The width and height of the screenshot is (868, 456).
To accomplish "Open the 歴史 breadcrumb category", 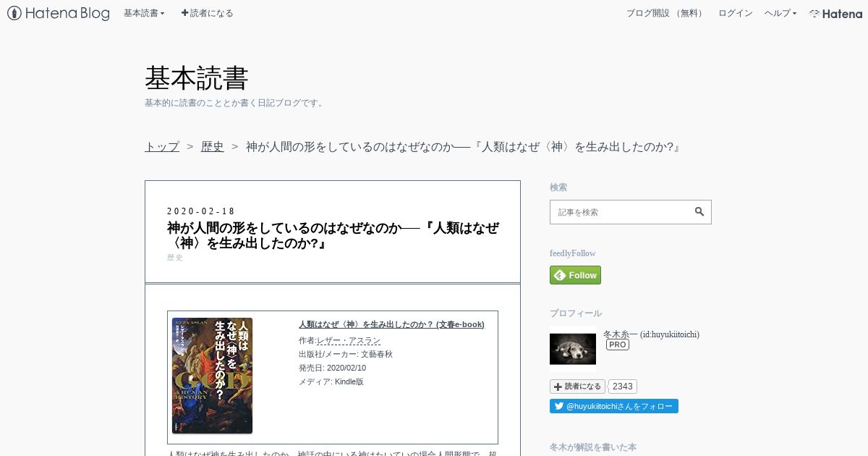I will point(213,146).
